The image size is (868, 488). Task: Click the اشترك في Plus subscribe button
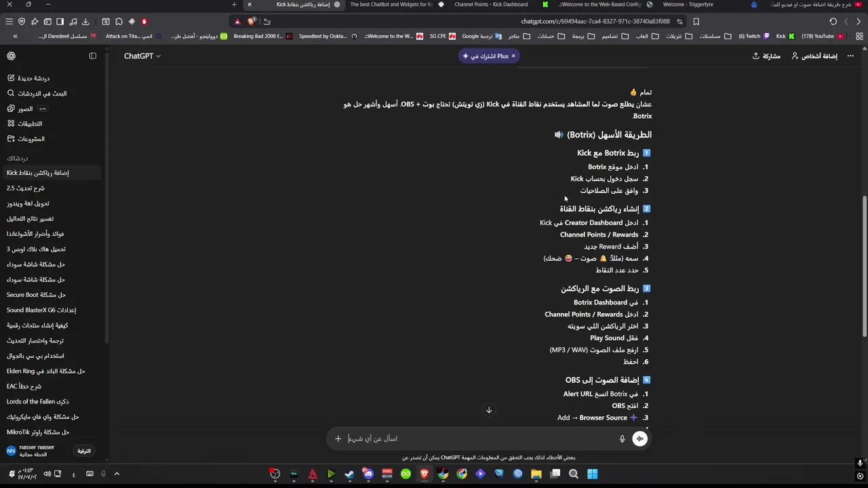(488, 56)
